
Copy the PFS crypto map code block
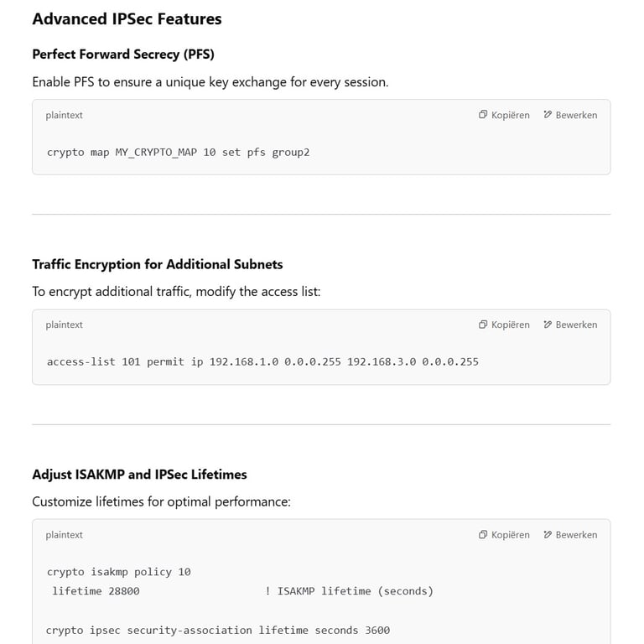504,115
